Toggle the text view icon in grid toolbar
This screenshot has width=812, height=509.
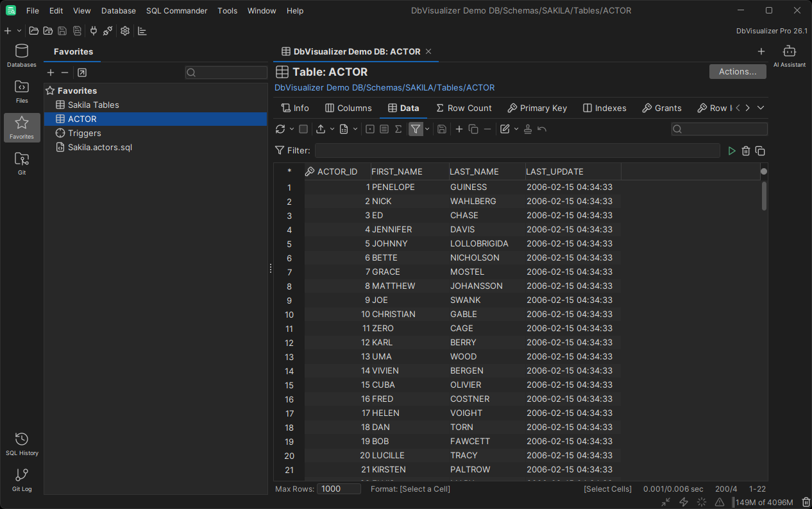coord(384,129)
